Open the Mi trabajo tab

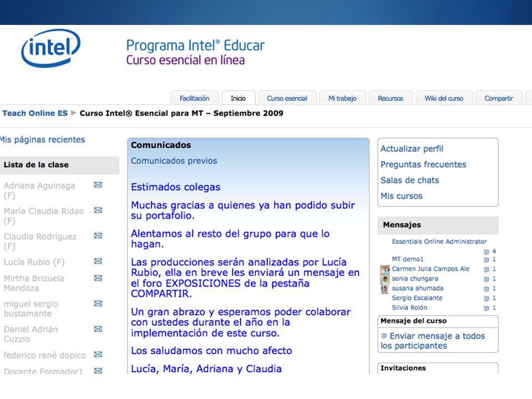point(342,98)
